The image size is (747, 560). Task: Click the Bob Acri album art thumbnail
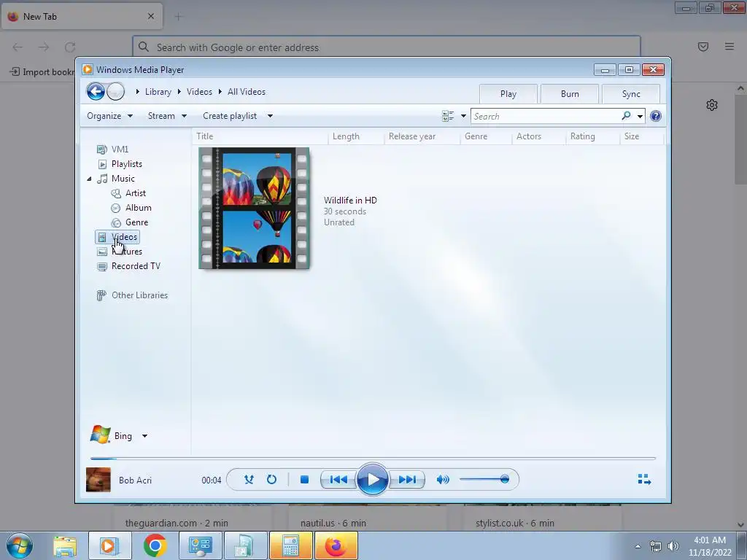pos(98,480)
